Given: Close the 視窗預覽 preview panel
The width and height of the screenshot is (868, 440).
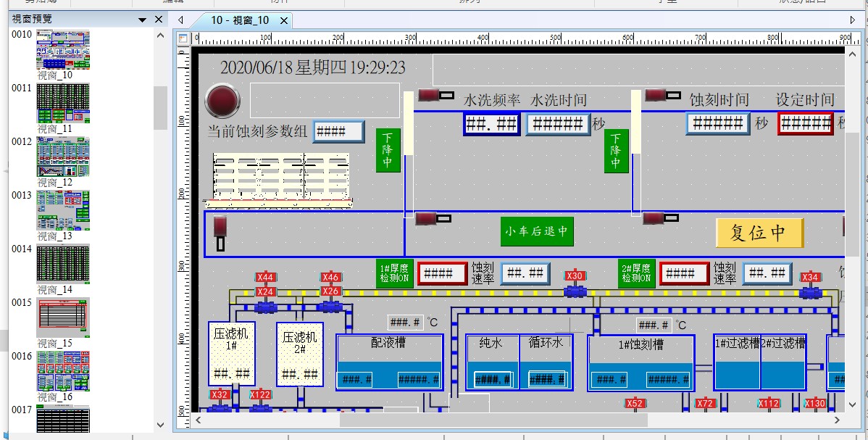Looking at the screenshot, I should 159,20.
